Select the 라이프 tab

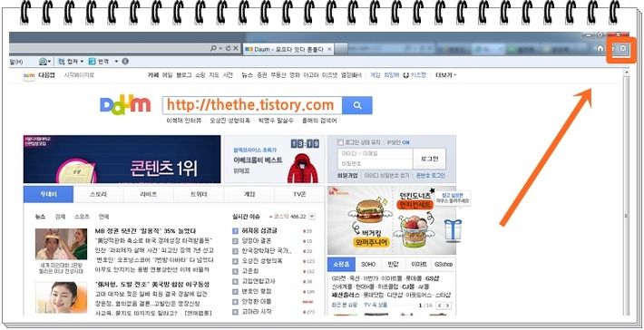pyautogui.click(x=149, y=195)
